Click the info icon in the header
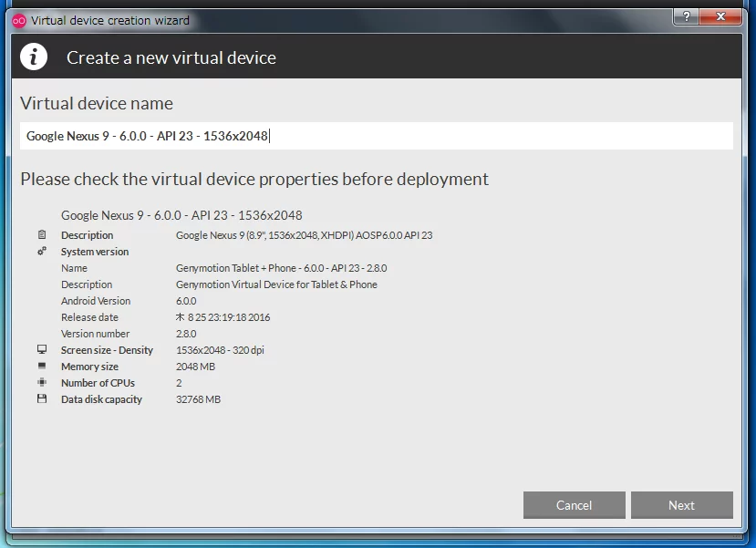 coord(35,57)
